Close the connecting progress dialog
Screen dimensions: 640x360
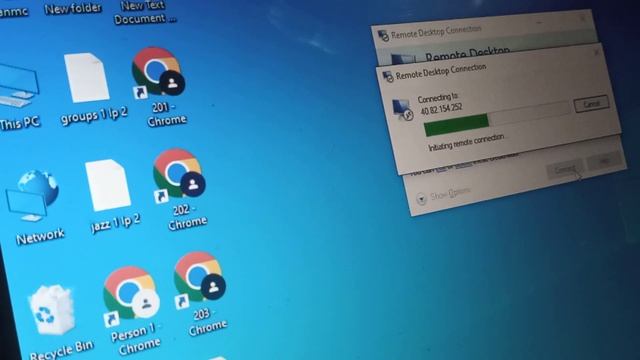pos(596,53)
